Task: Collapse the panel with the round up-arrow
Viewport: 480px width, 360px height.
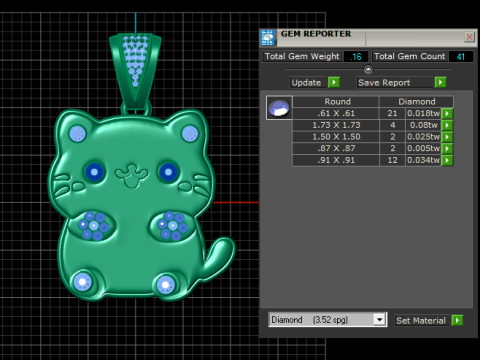Action: click(x=368, y=70)
